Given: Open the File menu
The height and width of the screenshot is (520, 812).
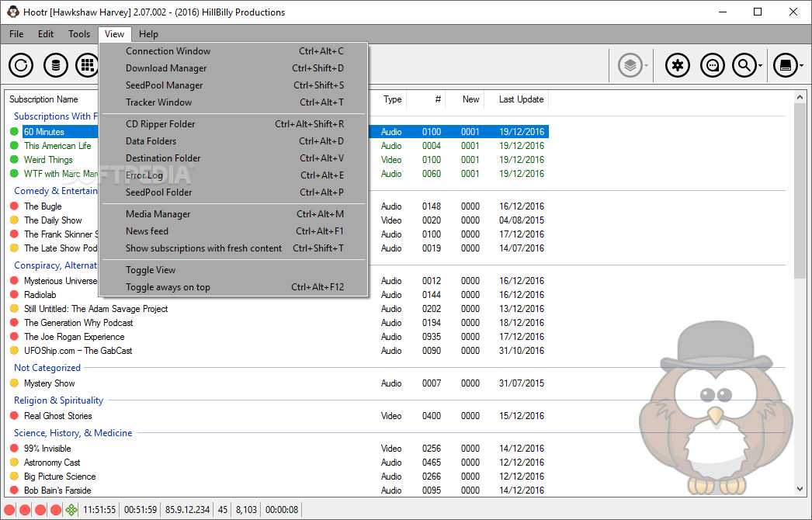Looking at the screenshot, I should coord(16,34).
